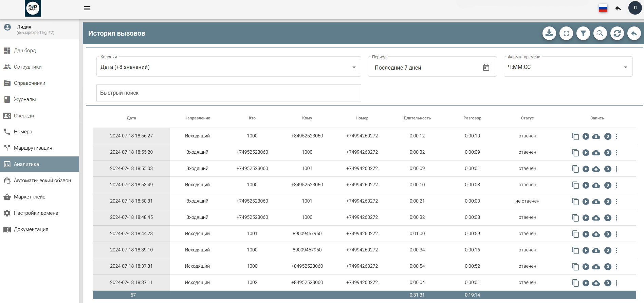Play recording of the 18:56:27 call
644x303 pixels.
[x=586, y=136]
